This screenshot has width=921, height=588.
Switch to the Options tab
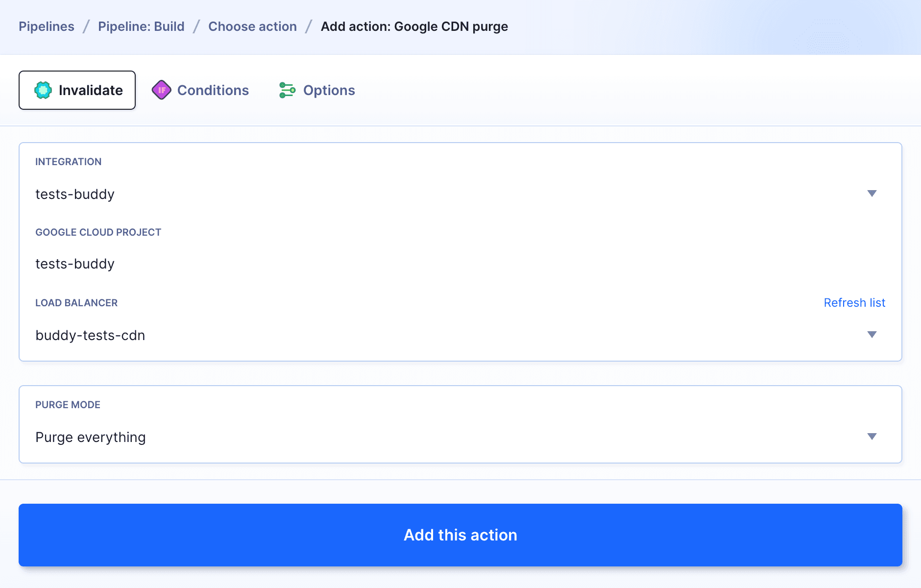[x=329, y=90]
